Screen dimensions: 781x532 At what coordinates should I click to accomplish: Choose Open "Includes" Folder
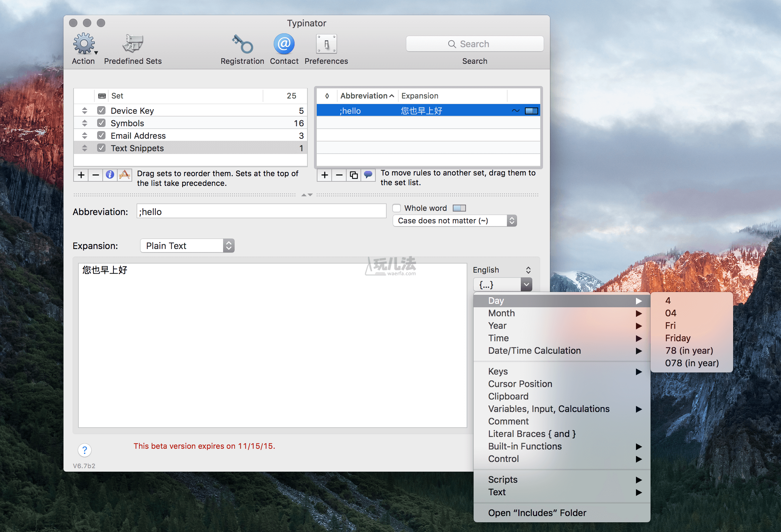[x=562, y=513]
